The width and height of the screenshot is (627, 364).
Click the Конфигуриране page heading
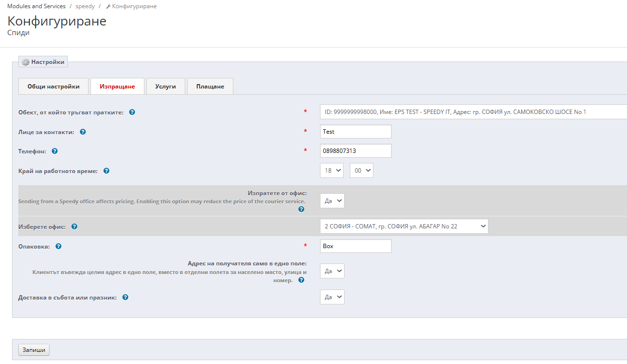(57, 21)
